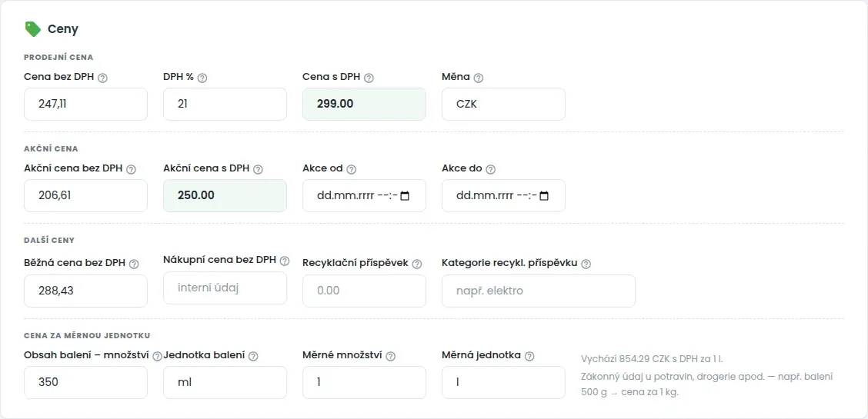The width and height of the screenshot is (868, 419).
Task: Focus the Cena bez DPH field with 247,11
Action: coord(86,104)
